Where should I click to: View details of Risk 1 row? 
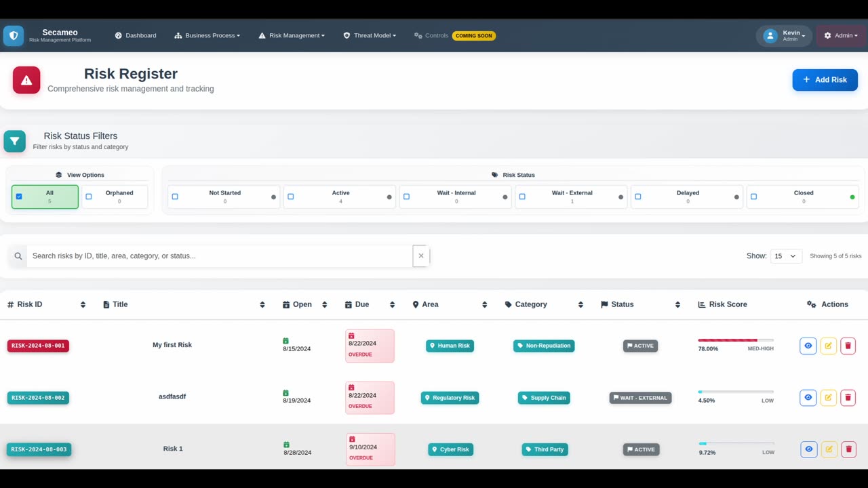click(x=808, y=449)
